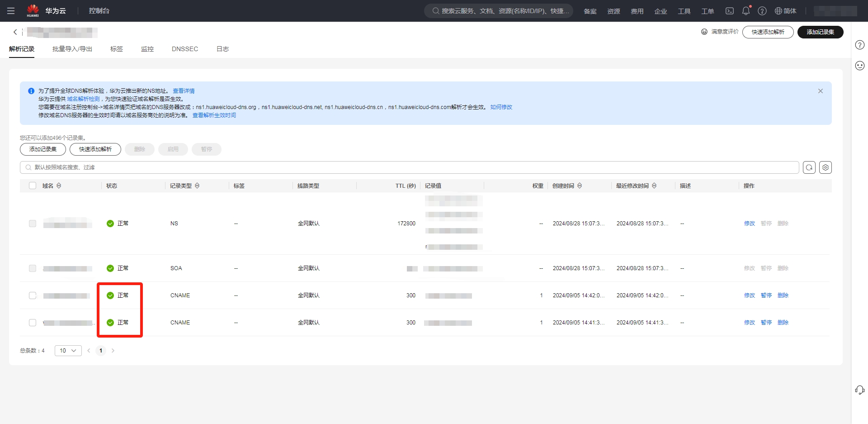This screenshot has width=868, height=424.
Task: Click the black 添加记录集 button at top right
Action: (821, 32)
